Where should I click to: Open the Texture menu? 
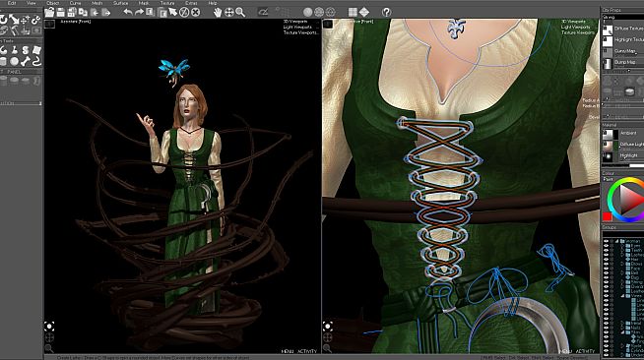[167, 3]
